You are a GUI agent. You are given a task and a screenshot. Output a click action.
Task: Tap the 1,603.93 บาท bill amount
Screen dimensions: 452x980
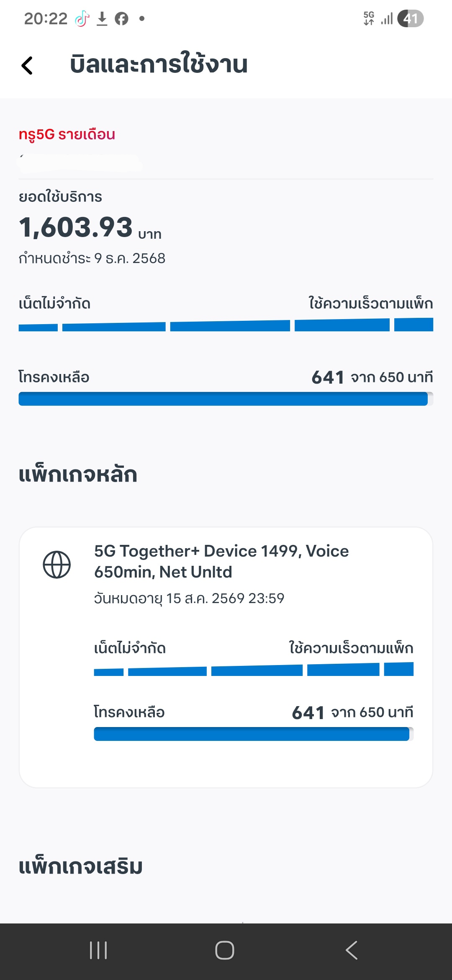tap(90, 228)
